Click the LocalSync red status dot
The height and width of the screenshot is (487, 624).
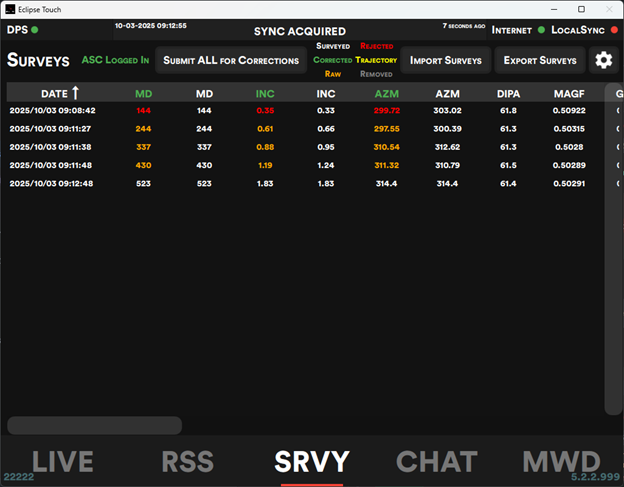[x=613, y=30]
